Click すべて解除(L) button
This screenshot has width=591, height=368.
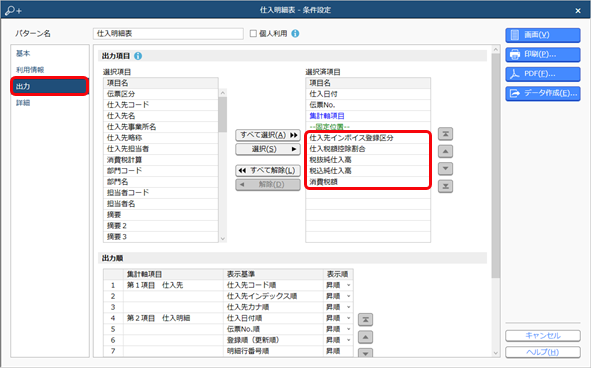click(268, 170)
